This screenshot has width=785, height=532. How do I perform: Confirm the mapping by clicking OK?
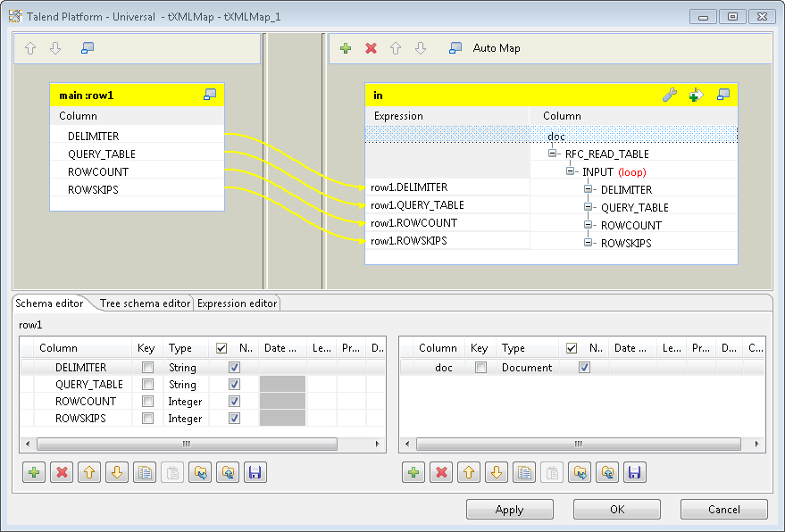click(616, 509)
